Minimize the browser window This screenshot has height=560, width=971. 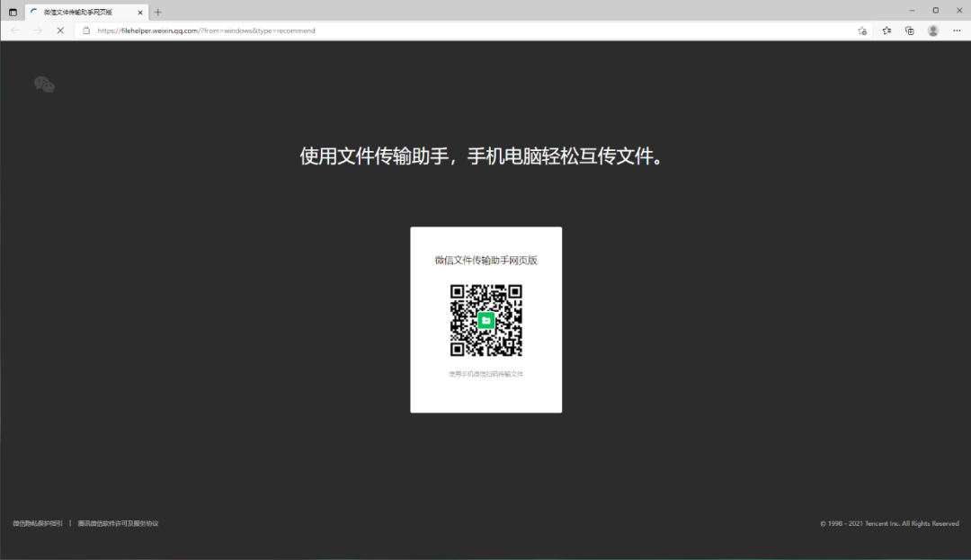[x=912, y=11]
